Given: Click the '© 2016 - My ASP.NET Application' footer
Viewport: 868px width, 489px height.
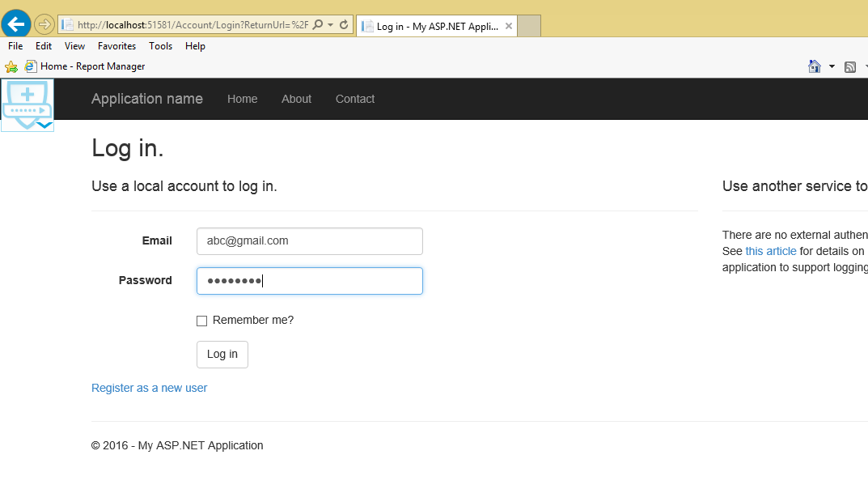Looking at the screenshot, I should click(177, 446).
